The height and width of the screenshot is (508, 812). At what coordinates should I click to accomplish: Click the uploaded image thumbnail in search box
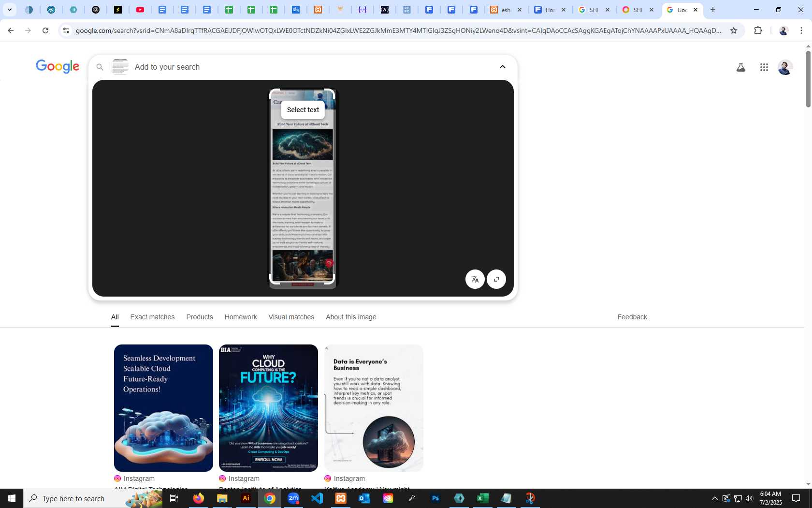tap(120, 67)
